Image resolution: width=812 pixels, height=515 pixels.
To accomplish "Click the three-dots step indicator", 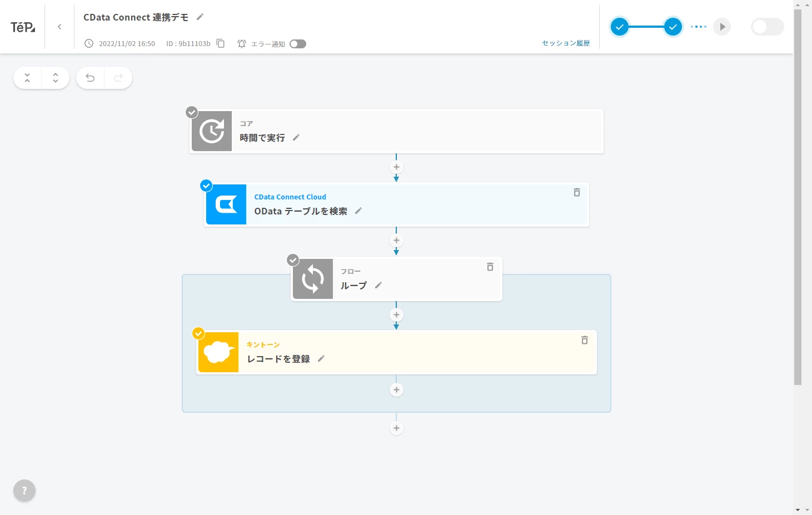I will coord(699,27).
